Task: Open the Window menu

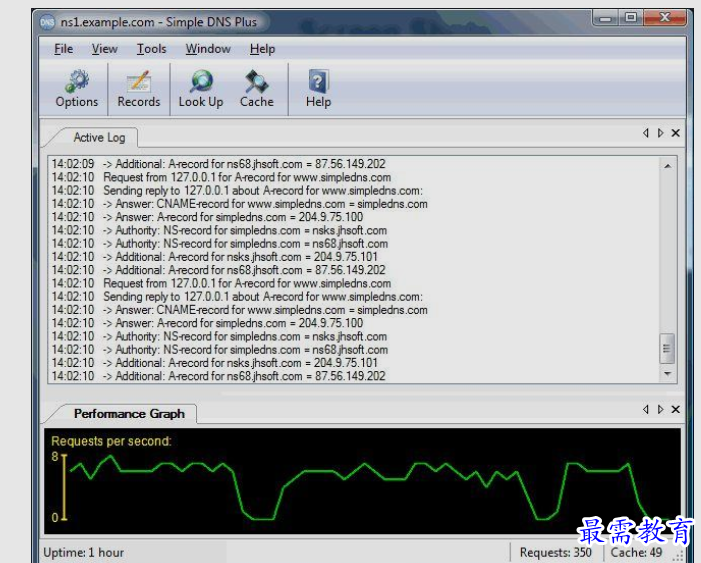Action: tap(208, 49)
